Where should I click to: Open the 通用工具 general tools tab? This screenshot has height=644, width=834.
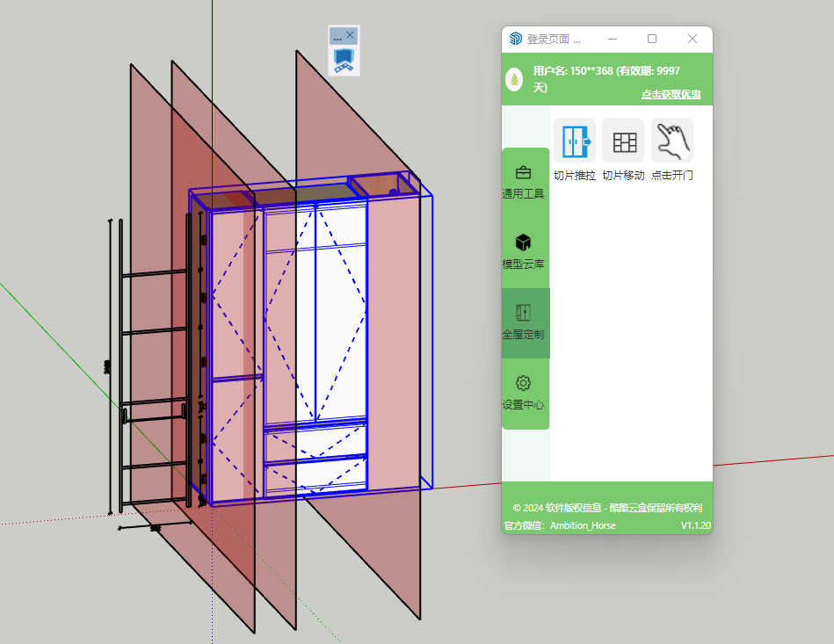click(524, 182)
